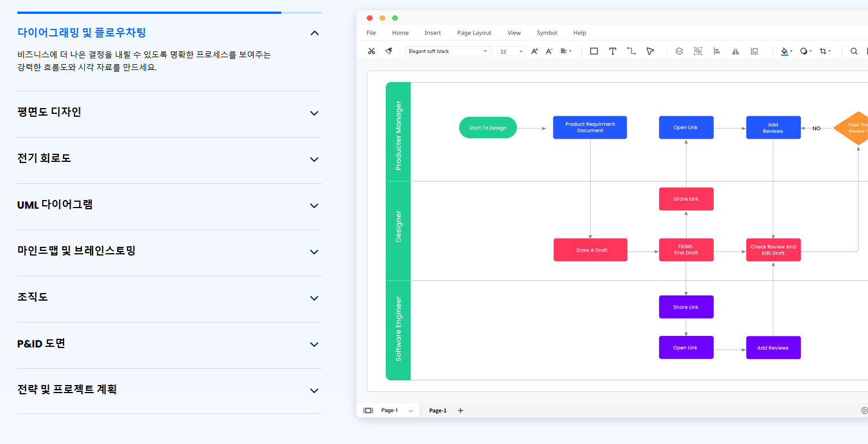Select the Connector tool
The height and width of the screenshot is (444, 868).
click(x=632, y=51)
